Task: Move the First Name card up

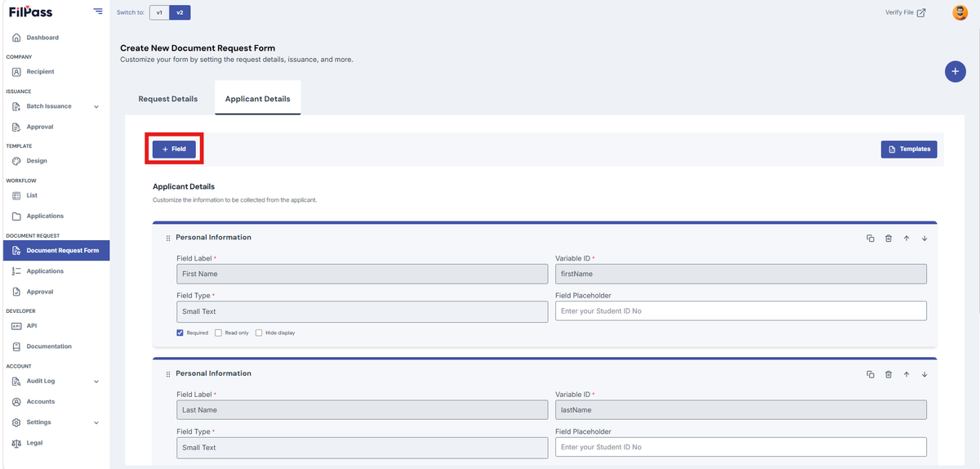Action: coord(906,238)
